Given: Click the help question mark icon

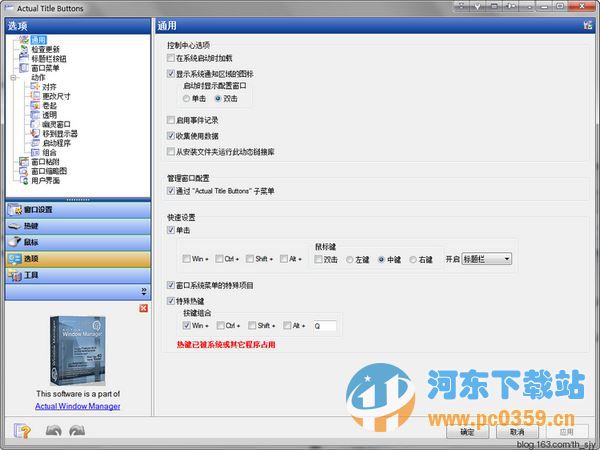Looking at the screenshot, I should [x=22, y=431].
